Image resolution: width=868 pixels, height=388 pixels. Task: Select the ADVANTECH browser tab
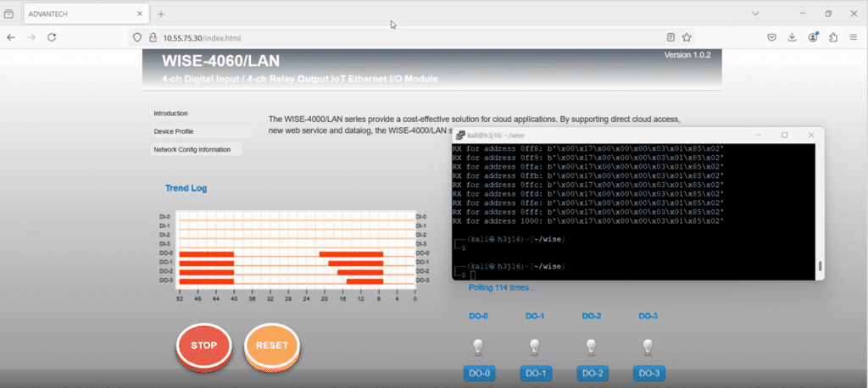[x=86, y=14]
